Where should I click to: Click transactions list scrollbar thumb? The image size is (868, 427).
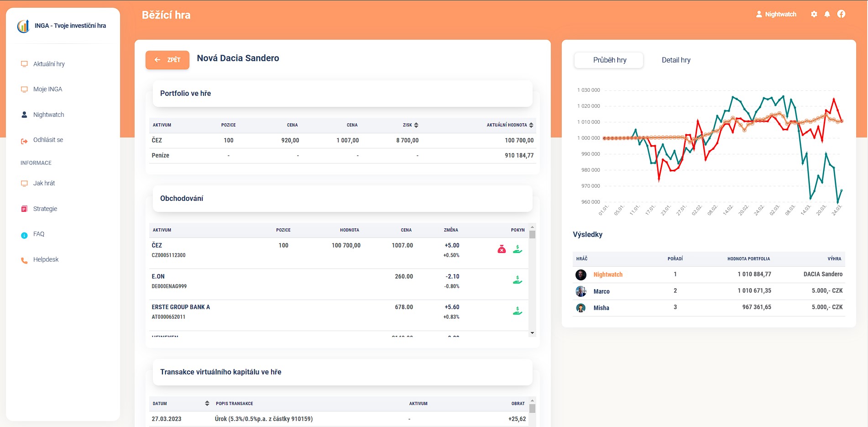pyautogui.click(x=532, y=408)
